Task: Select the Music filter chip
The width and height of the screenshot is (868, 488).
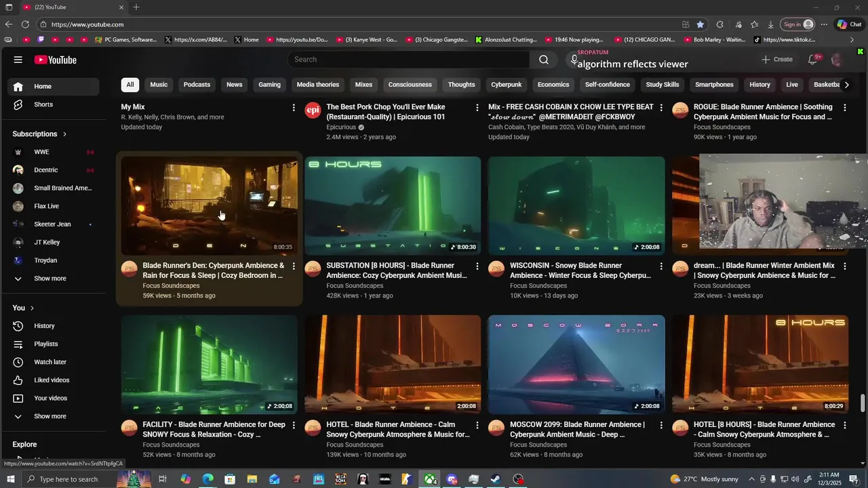Action: [x=159, y=85]
